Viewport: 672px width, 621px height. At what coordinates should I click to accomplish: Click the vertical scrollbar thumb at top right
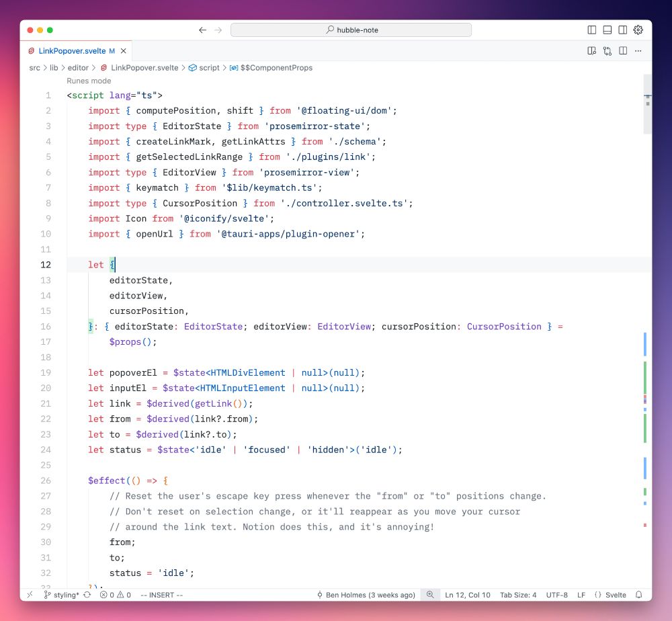(648, 105)
